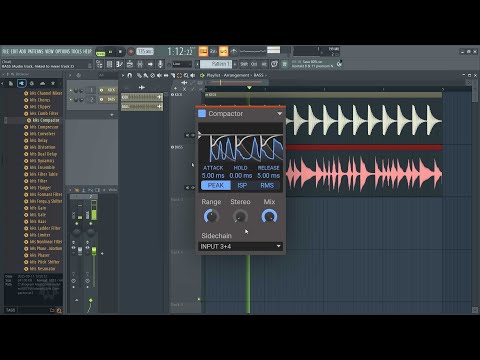The image size is (480, 360).
Task: Open the piano roll icon in toolbar
Action: pyautogui.click(x=119, y=64)
